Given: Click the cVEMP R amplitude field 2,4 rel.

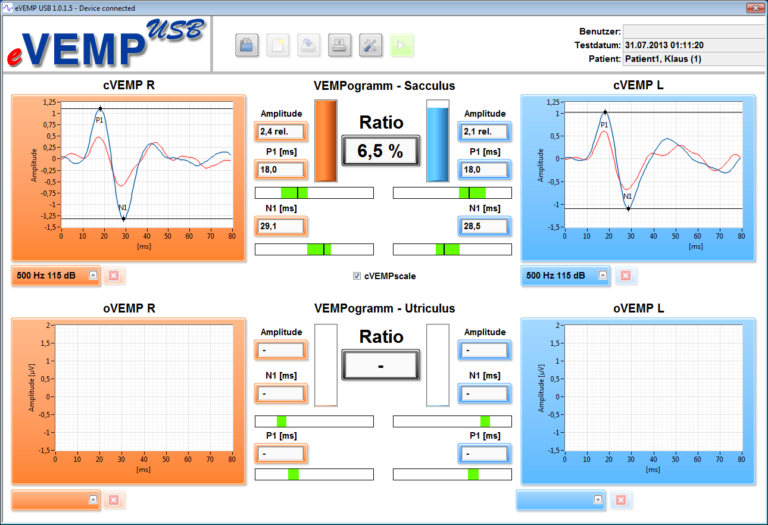Looking at the screenshot, I should pos(281,132).
